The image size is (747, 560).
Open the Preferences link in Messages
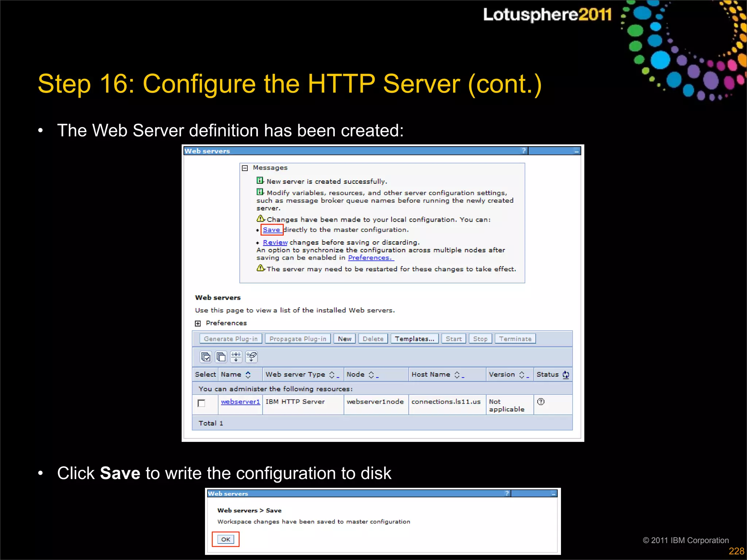coord(370,258)
